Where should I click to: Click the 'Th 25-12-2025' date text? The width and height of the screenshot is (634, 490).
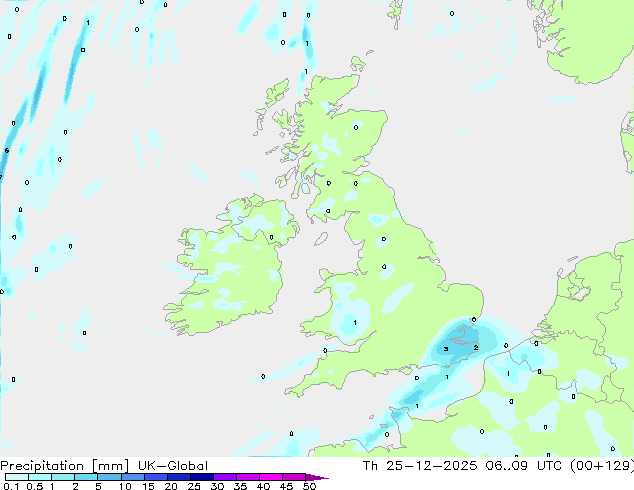point(420,466)
